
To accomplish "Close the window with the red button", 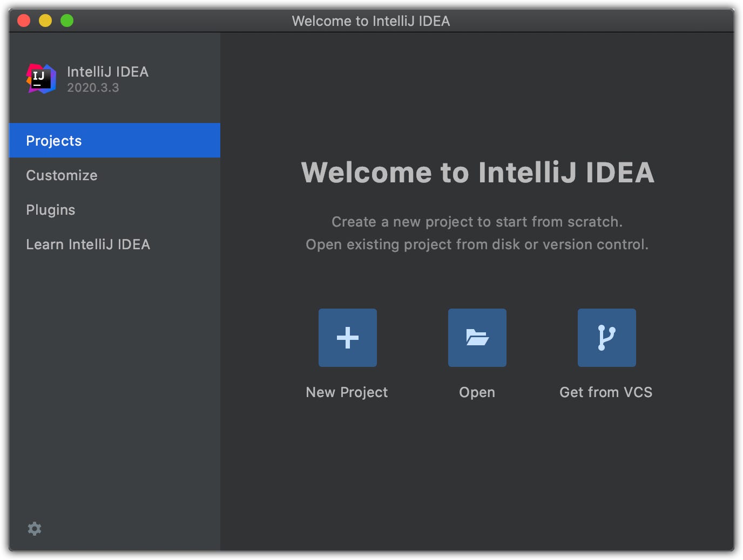I will 24,21.
